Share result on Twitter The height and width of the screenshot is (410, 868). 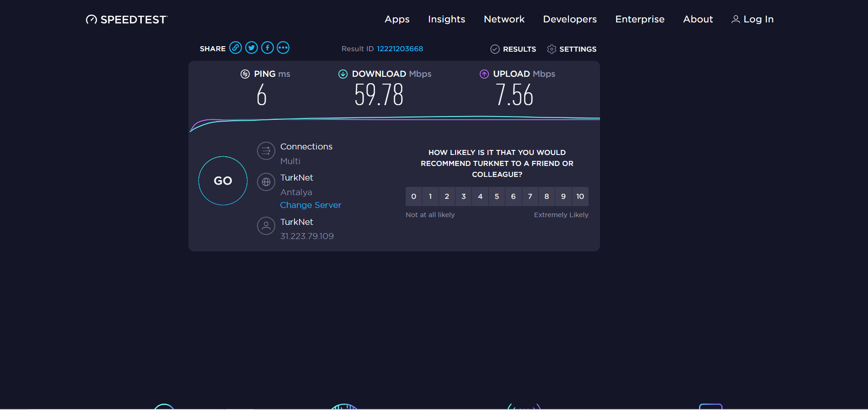(252, 48)
